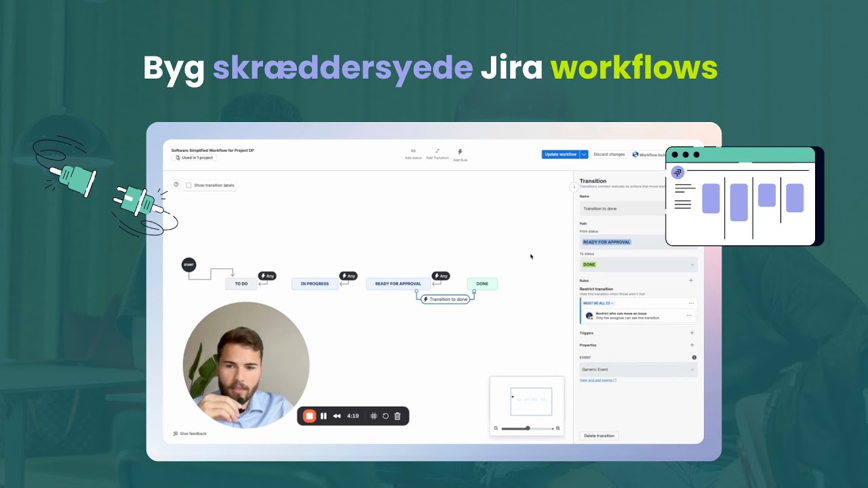Click the Triggers section label

click(x=587, y=333)
